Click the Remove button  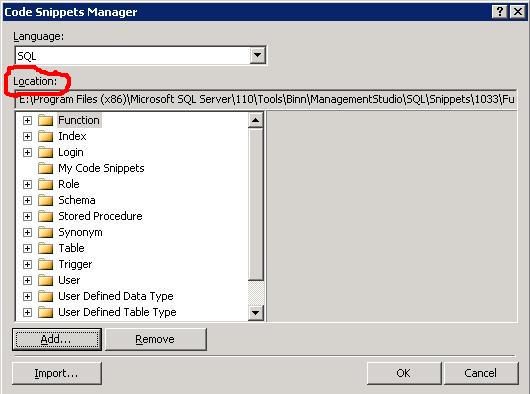click(155, 339)
